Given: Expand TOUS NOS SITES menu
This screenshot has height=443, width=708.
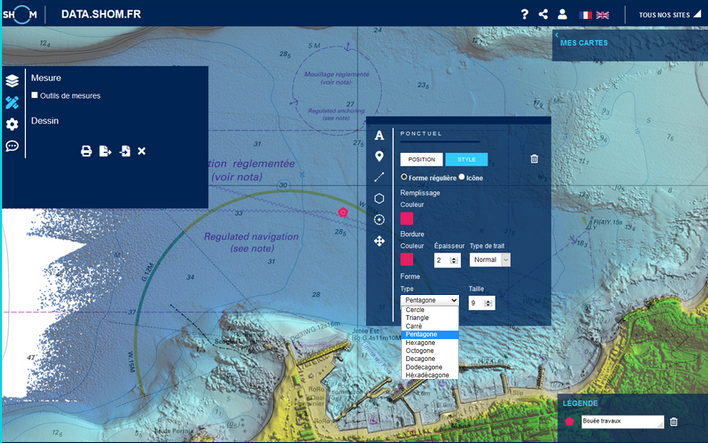Looking at the screenshot, I should coord(669,15).
